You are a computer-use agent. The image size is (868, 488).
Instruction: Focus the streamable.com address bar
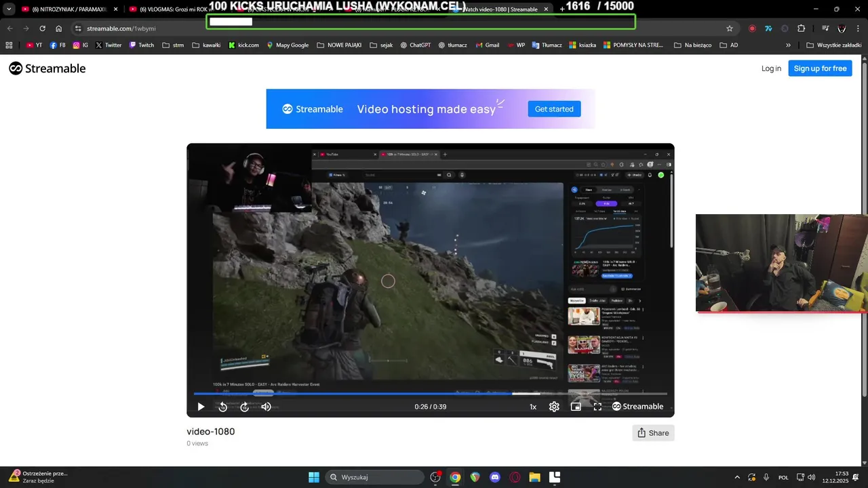400,28
